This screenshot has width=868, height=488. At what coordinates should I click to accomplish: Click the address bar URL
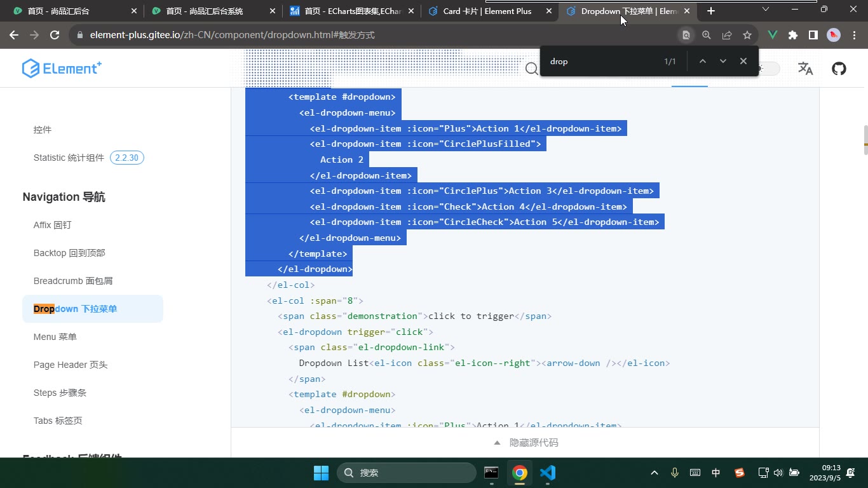(x=232, y=35)
